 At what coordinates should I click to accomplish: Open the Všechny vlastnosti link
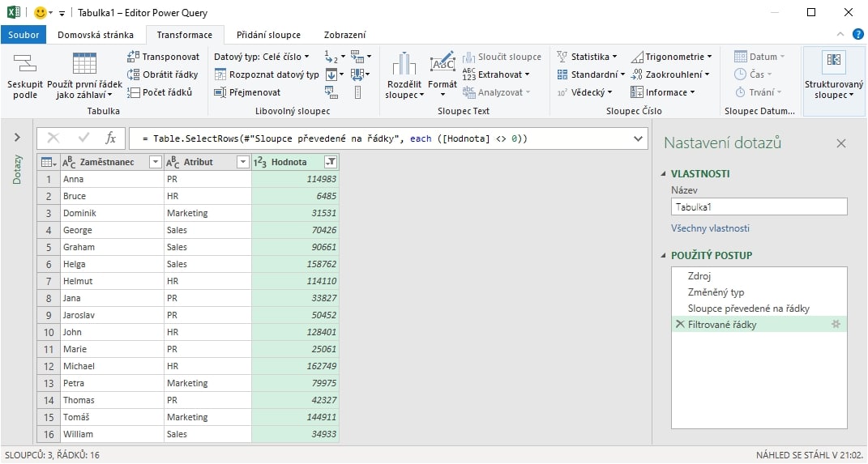tap(710, 228)
